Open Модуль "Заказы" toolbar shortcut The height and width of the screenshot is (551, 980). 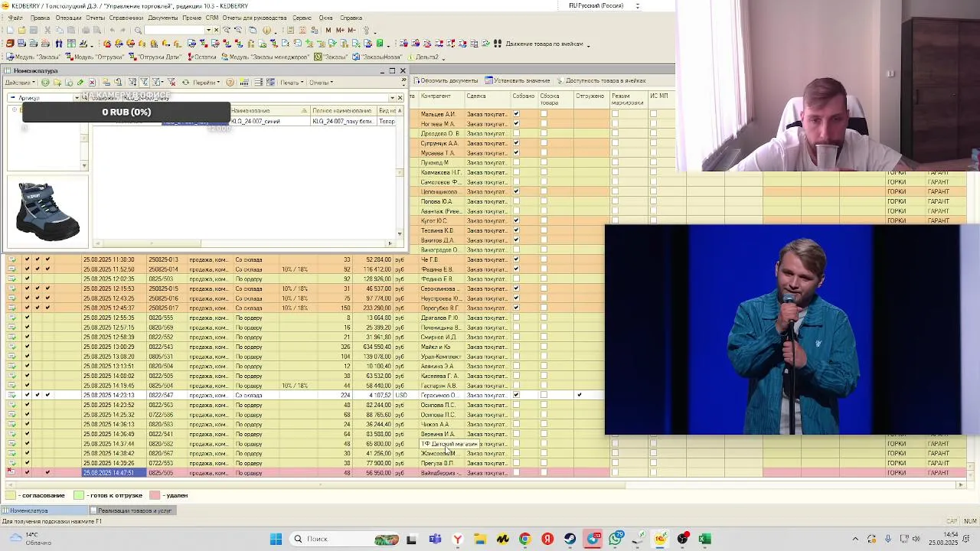pos(33,57)
